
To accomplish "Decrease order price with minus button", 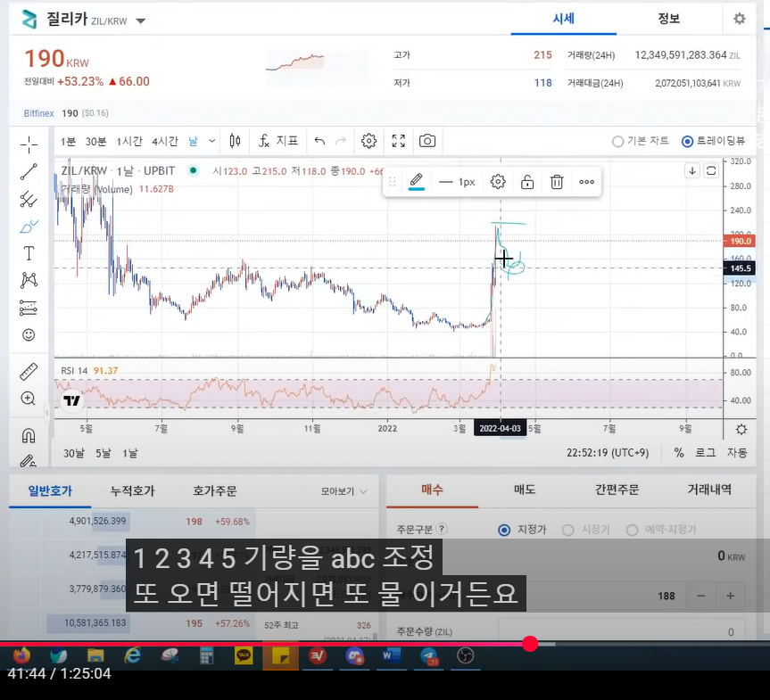I will (x=701, y=596).
